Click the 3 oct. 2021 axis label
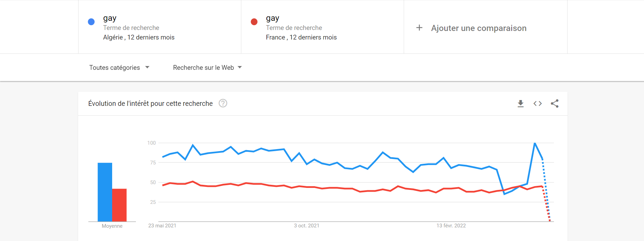 tap(307, 226)
